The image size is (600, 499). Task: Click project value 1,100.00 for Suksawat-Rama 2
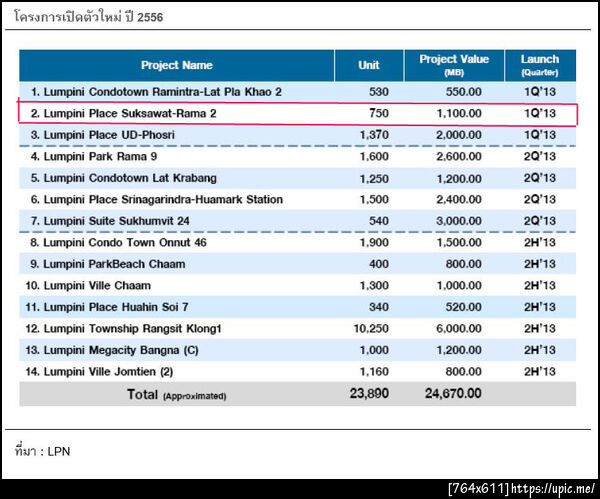tap(459, 113)
